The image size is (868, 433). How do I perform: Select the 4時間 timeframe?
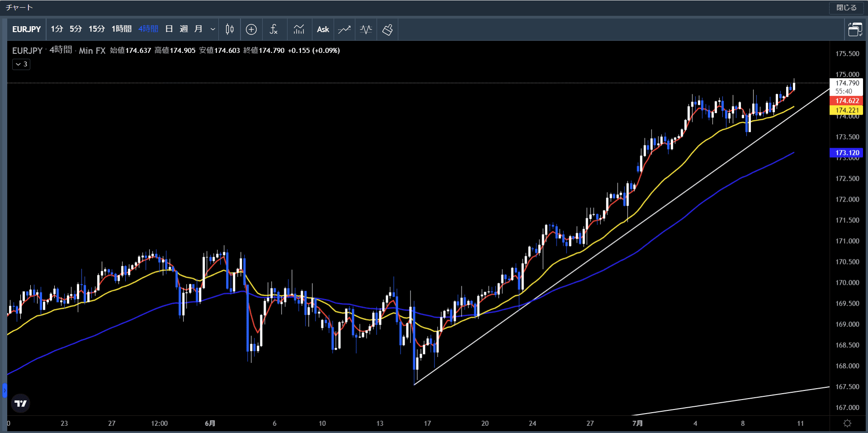click(x=148, y=29)
